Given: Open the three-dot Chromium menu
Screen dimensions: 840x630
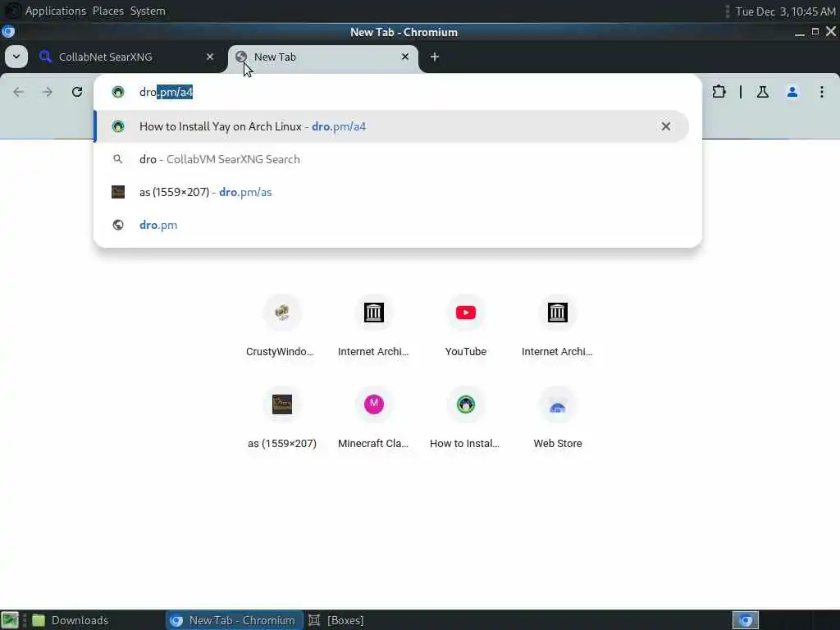Looking at the screenshot, I should pos(822,92).
